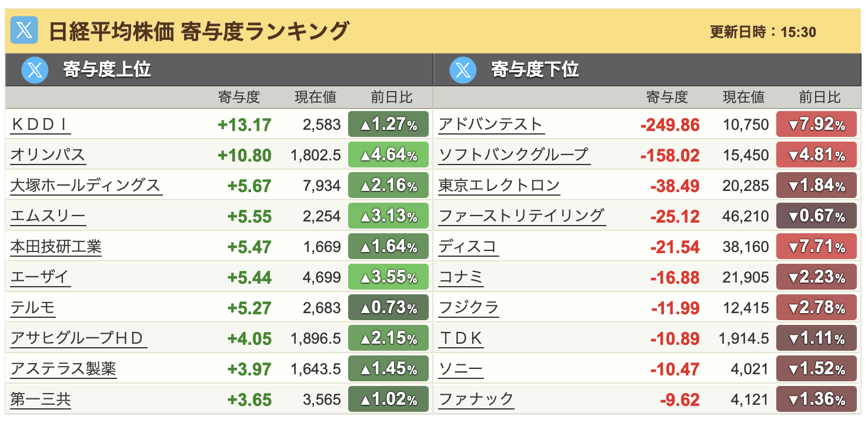
Task: Select the エムスリー stock link
Action: pyautogui.click(x=48, y=216)
